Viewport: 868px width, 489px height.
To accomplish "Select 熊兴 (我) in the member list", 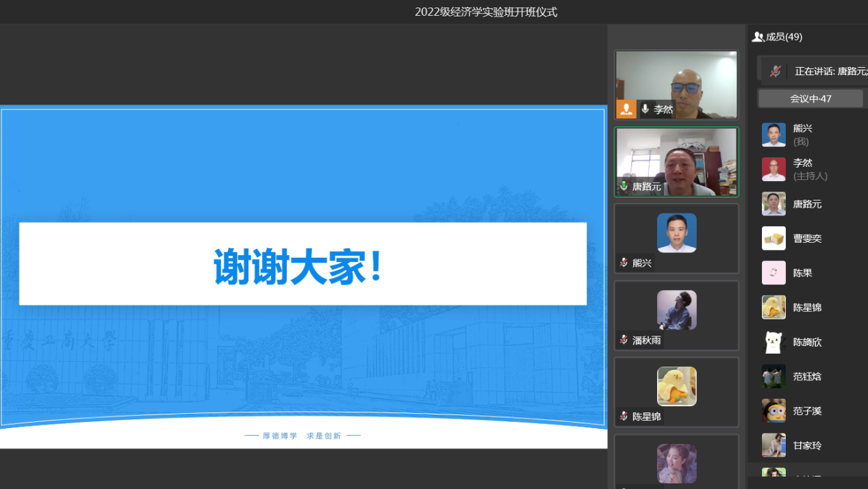I will pos(802,135).
